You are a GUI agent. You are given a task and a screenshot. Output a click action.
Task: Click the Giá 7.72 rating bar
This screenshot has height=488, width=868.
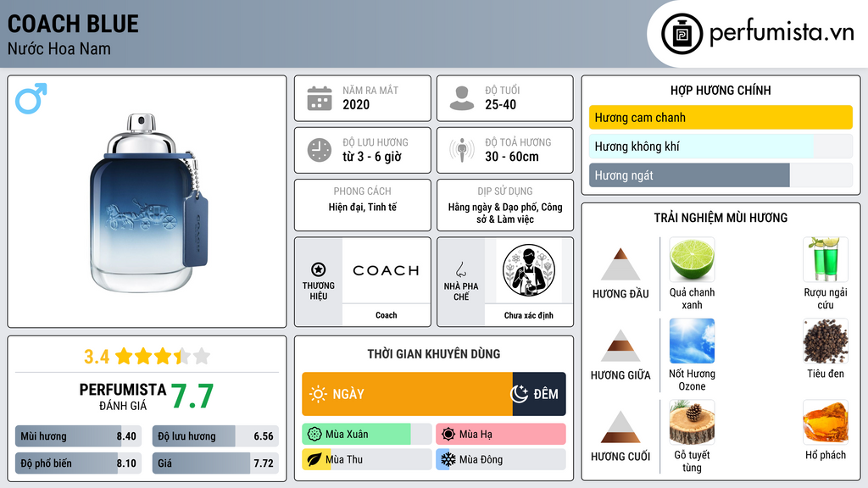tap(215, 463)
